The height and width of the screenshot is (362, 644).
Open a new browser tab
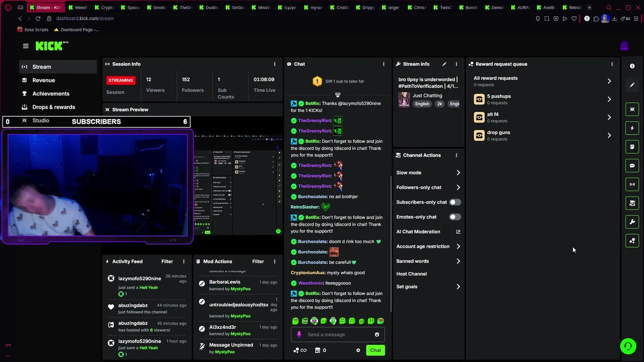click(589, 8)
